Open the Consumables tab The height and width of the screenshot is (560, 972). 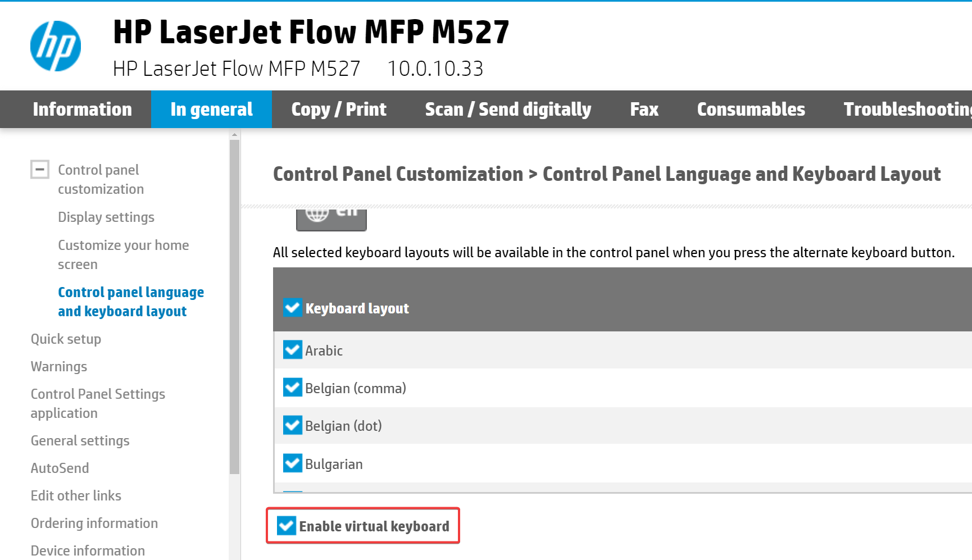tap(751, 109)
